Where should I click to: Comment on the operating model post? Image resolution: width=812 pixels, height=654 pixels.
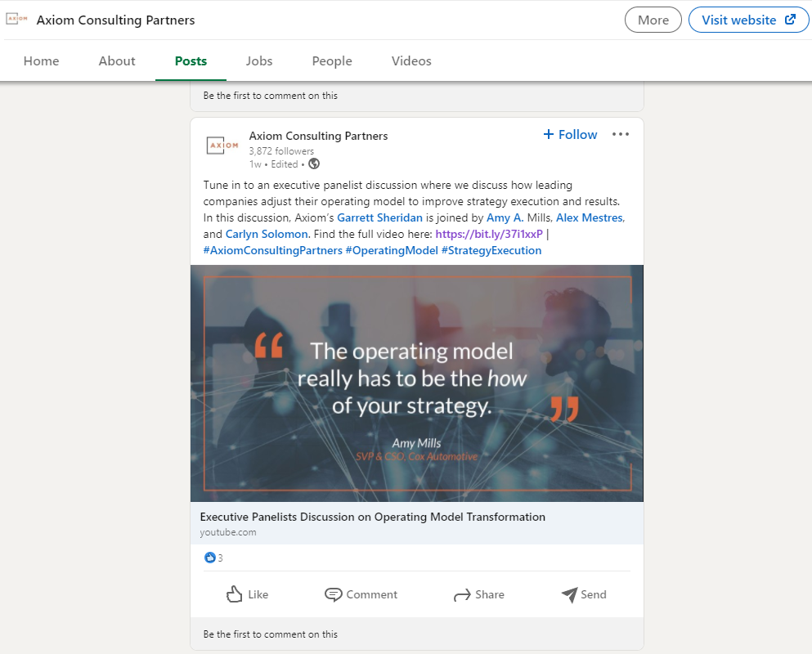[361, 594]
